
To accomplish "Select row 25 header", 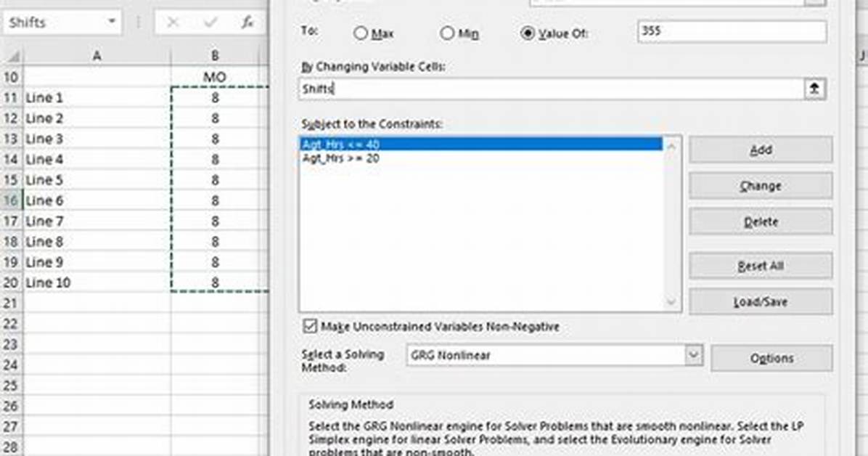I will click(11, 385).
